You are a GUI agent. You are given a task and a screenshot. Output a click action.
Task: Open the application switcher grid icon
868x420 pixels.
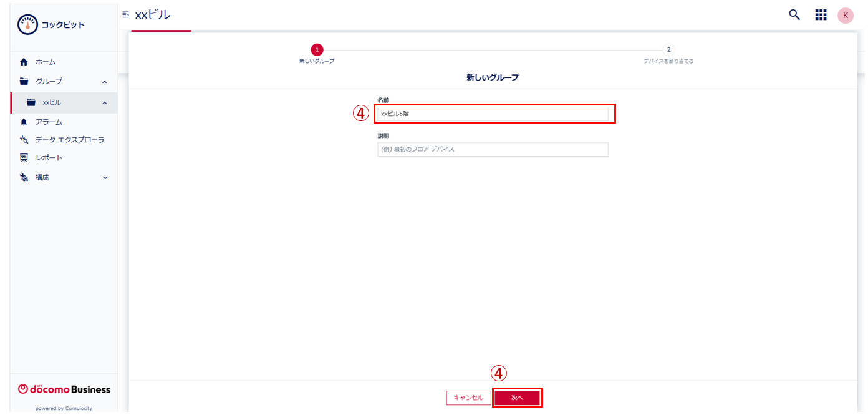[x=821, y=15]
